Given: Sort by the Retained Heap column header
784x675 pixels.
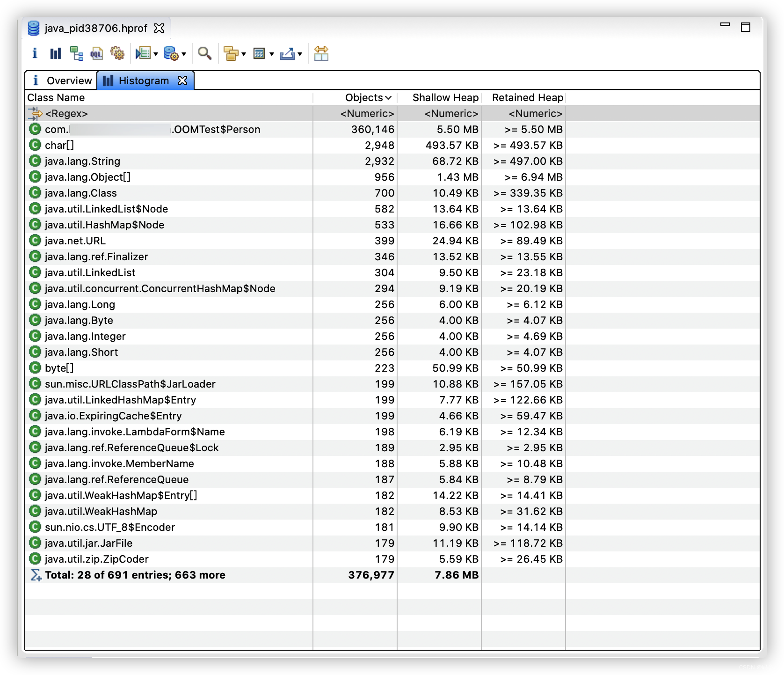Looking at the screenshot, I should 523,97.
